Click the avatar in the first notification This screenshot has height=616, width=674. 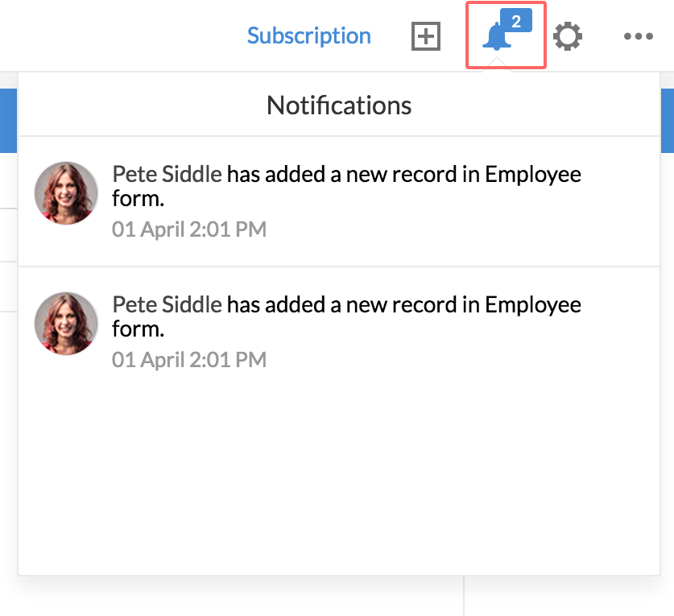coord(66,193)
